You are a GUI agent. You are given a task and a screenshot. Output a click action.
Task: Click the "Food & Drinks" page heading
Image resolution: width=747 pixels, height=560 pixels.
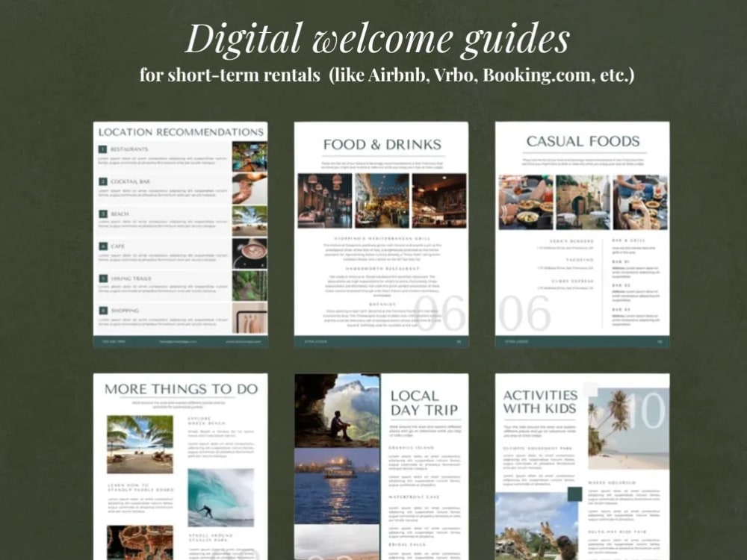click(382, 144)
